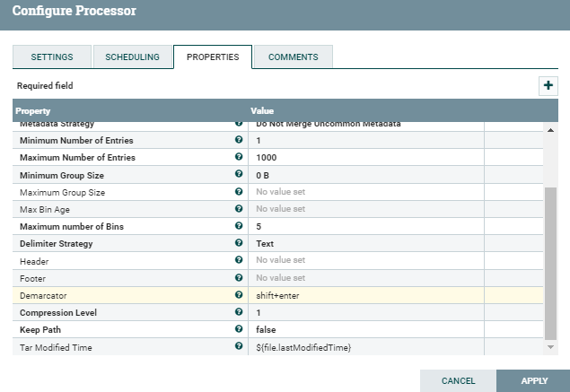Click help icon next to Demarcator
This screenshot has width=570, height=392.
239,295
